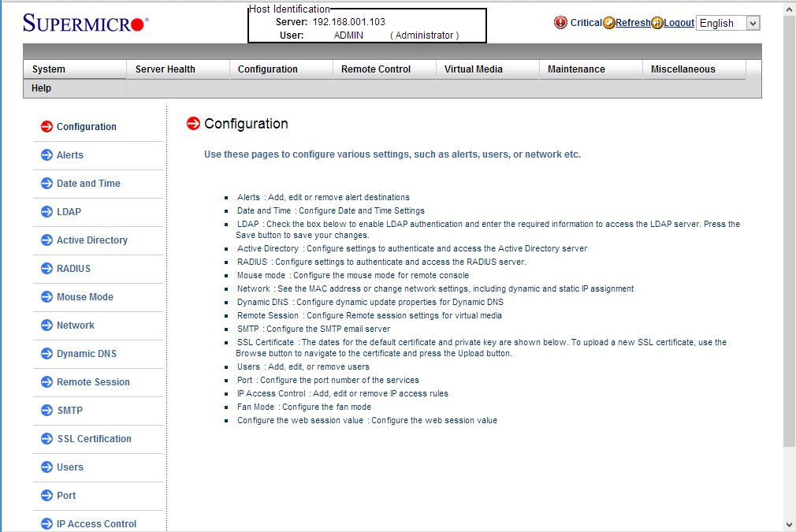Click the arrow icon next to RADIUS
The height and width of the screenshot is (532, 796).
coord(46,269)
